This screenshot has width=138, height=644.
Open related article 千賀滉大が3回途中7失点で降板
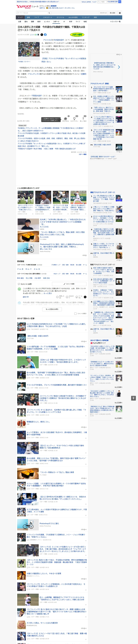[x=46, y=149]
